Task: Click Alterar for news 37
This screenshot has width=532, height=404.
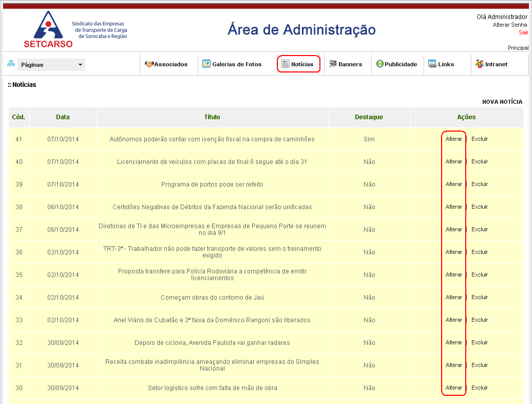Action: click(x=453, y=230)
